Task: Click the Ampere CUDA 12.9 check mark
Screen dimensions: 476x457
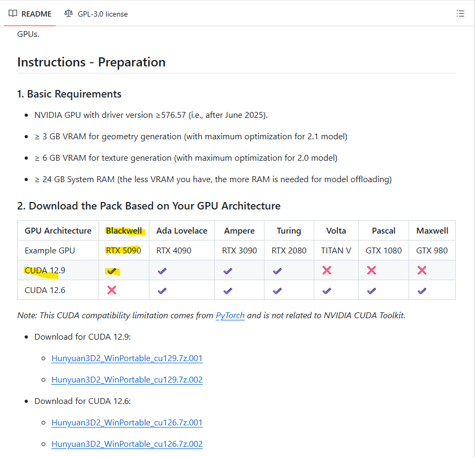Action: tap(228, 271)
